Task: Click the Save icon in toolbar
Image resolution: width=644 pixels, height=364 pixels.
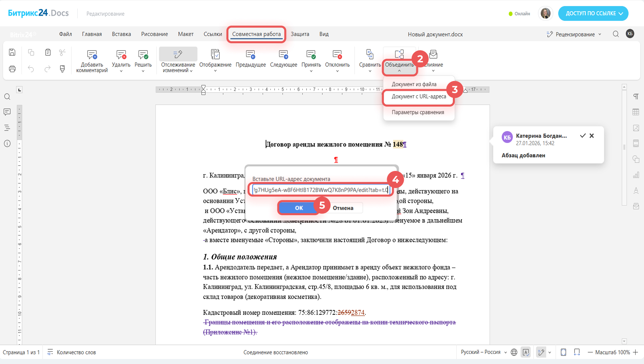Action: click(12, 52)
